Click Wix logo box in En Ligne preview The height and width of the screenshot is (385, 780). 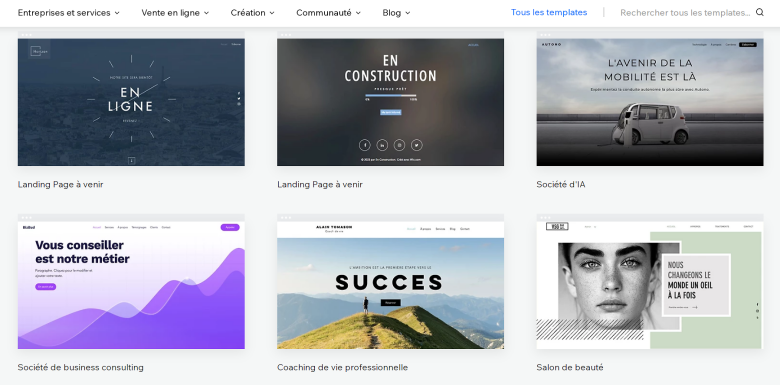(38, 51)
